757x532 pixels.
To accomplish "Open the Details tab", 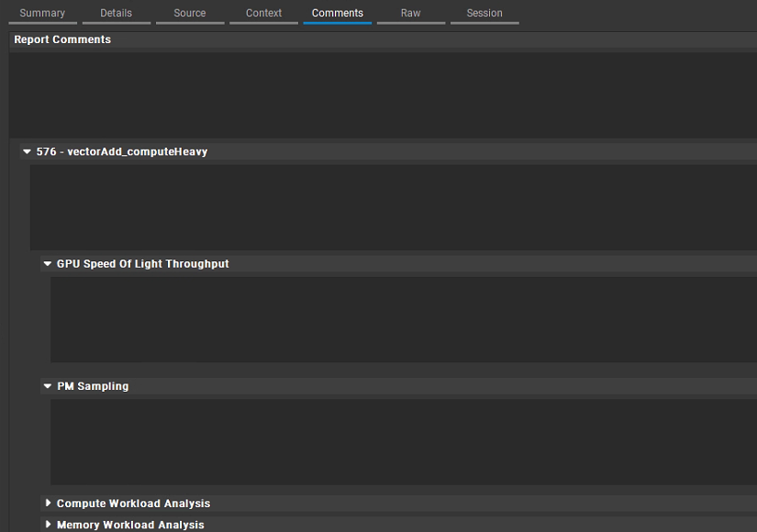I will 116,13.
